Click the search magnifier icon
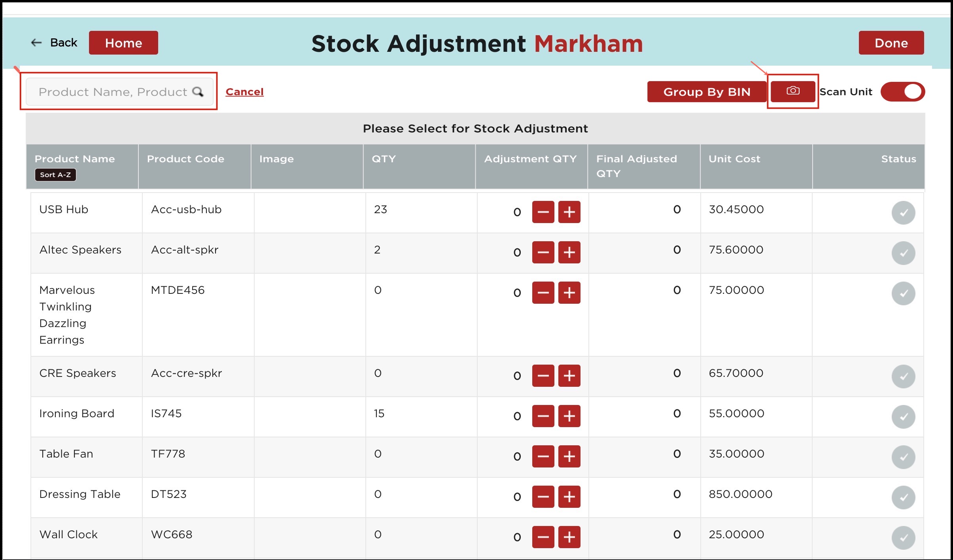This screenshot has height=560, width=953. (x=198, y=92)
